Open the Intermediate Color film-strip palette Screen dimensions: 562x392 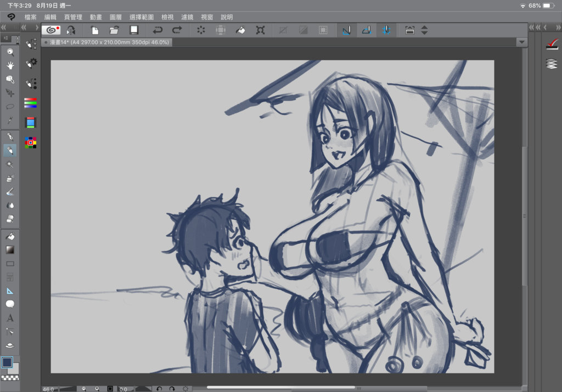[x=31, y=122]
